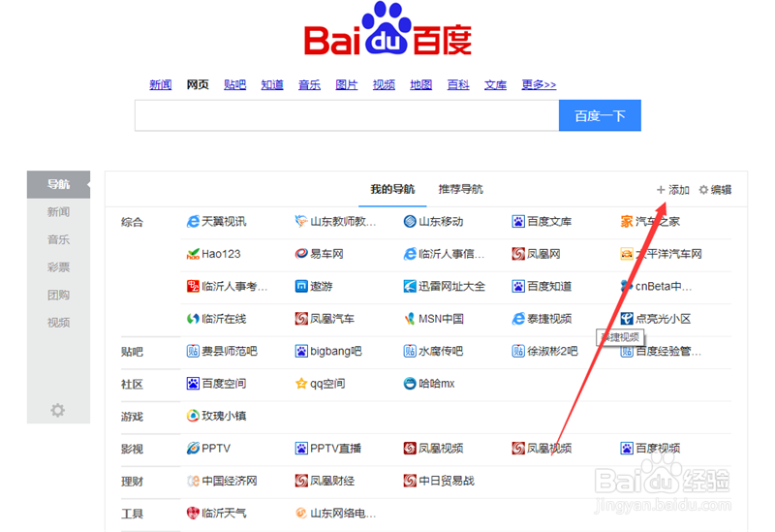Image resolution: width=775 pixels, height=532 pixels.
Task: Click the 临沂天气 icon
Action: pyautogui.click(x=193, y=514)
